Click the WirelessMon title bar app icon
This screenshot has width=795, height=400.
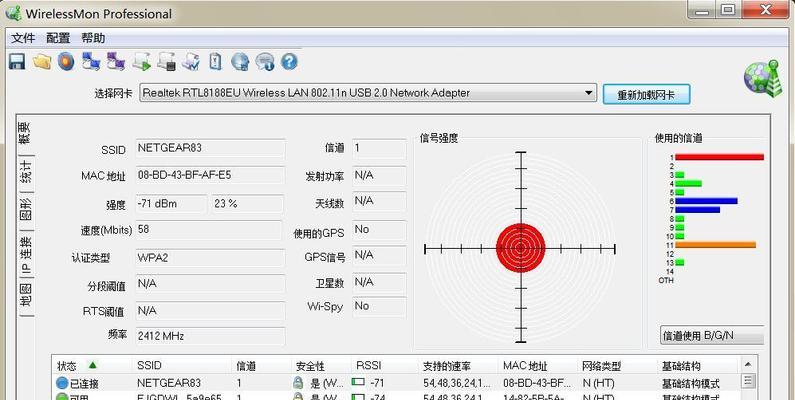[13, 13]
